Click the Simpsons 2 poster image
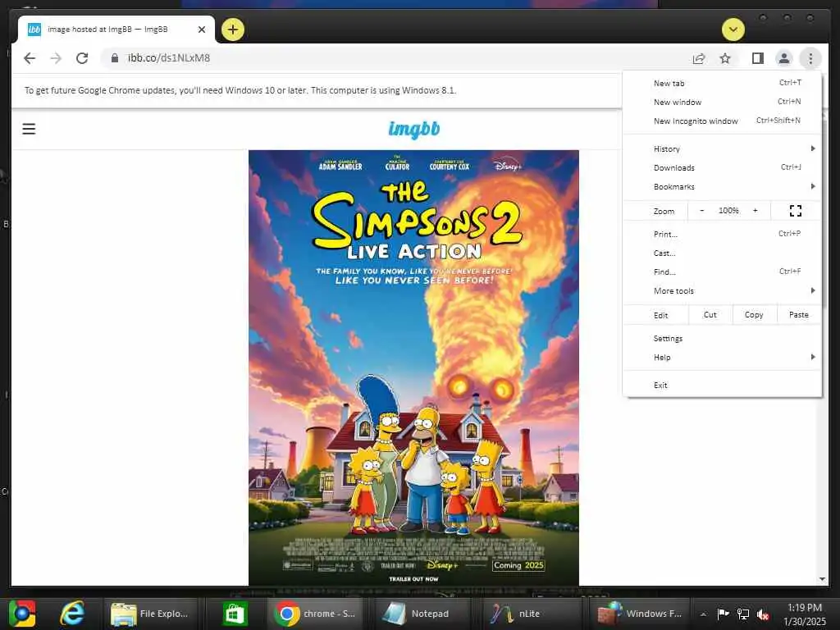 [413, 367]
